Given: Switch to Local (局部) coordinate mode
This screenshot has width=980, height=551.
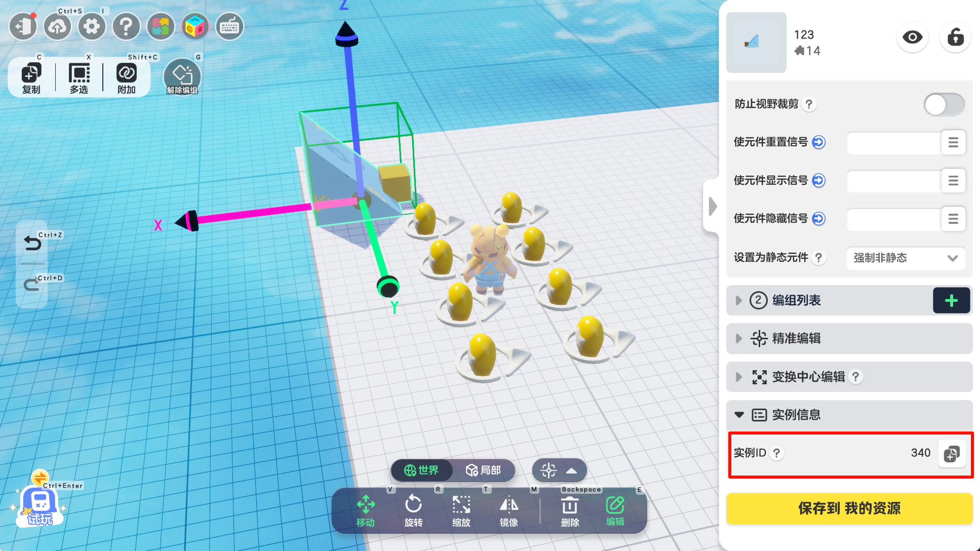Looking at the screenshot, I should [x=483, y=470].
